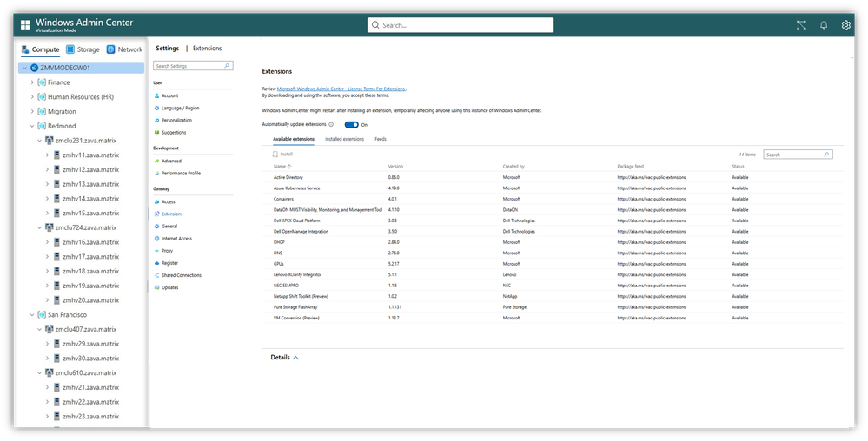Click the Advanced development icon
This screenshot has height=441, width=868.
156,161
